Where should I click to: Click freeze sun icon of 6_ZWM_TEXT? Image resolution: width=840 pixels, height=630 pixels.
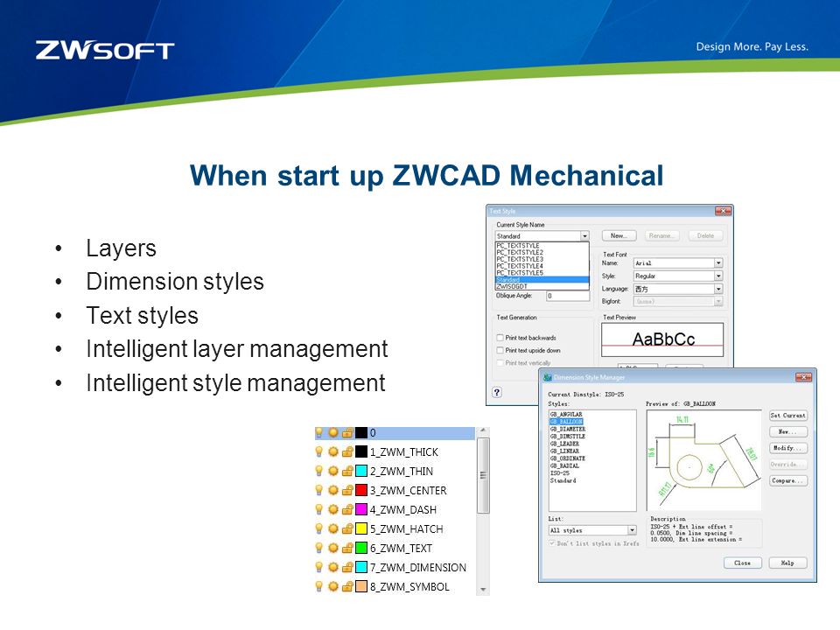click(333, 548)
